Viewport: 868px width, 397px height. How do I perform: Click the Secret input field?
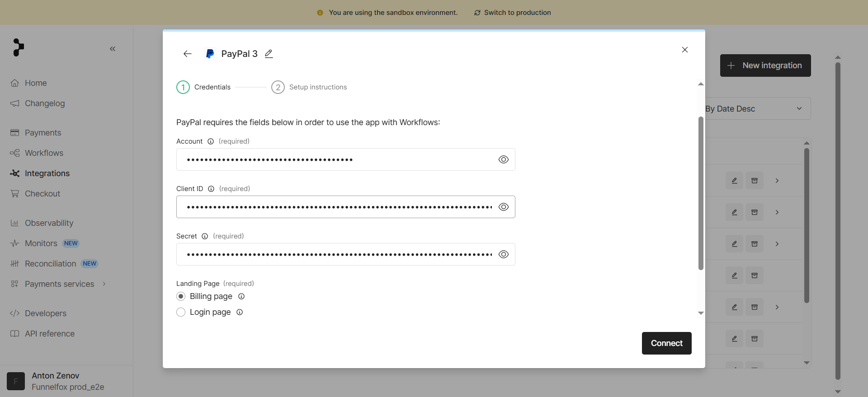coord(346,254)
